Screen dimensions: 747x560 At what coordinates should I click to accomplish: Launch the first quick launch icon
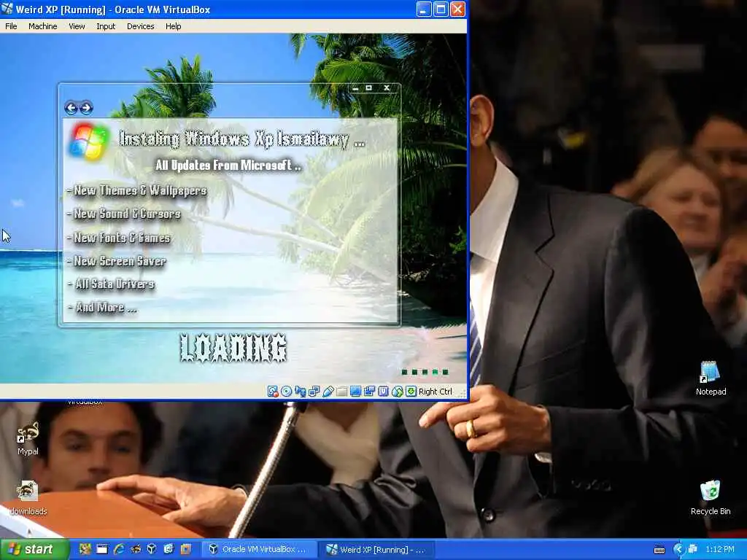click(x=85, y=549)
